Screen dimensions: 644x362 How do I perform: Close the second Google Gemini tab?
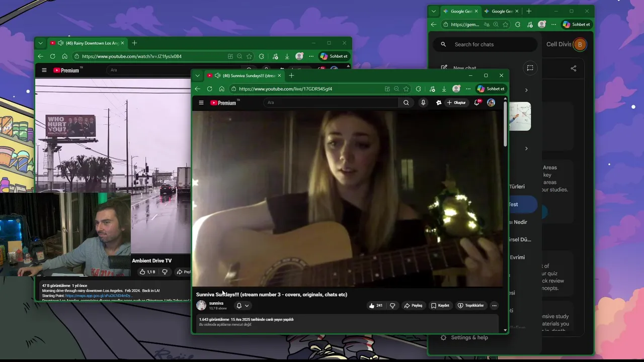(x=517, y=11)
